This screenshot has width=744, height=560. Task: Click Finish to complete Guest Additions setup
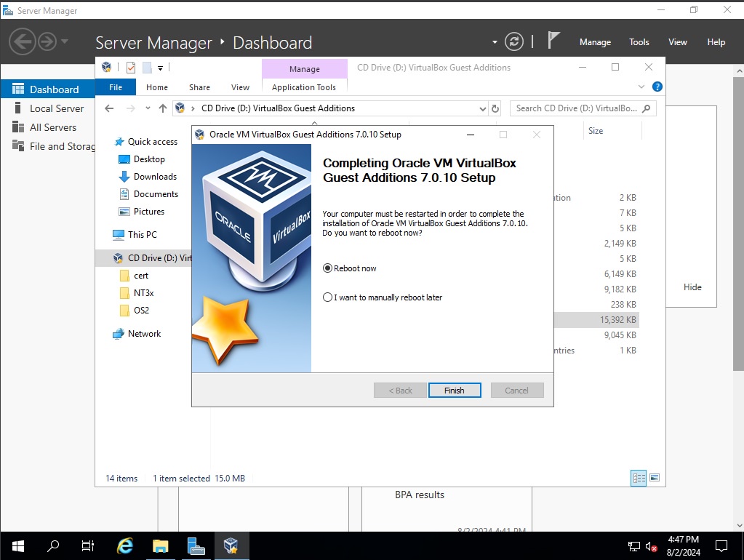(455, 390)
